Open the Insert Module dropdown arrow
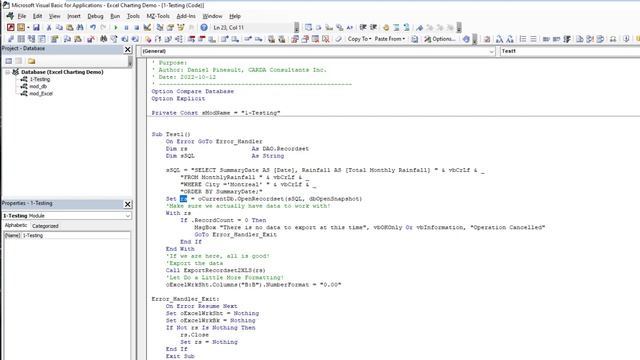The height and width of the screenshot is (360, 640). click(28, 27)
